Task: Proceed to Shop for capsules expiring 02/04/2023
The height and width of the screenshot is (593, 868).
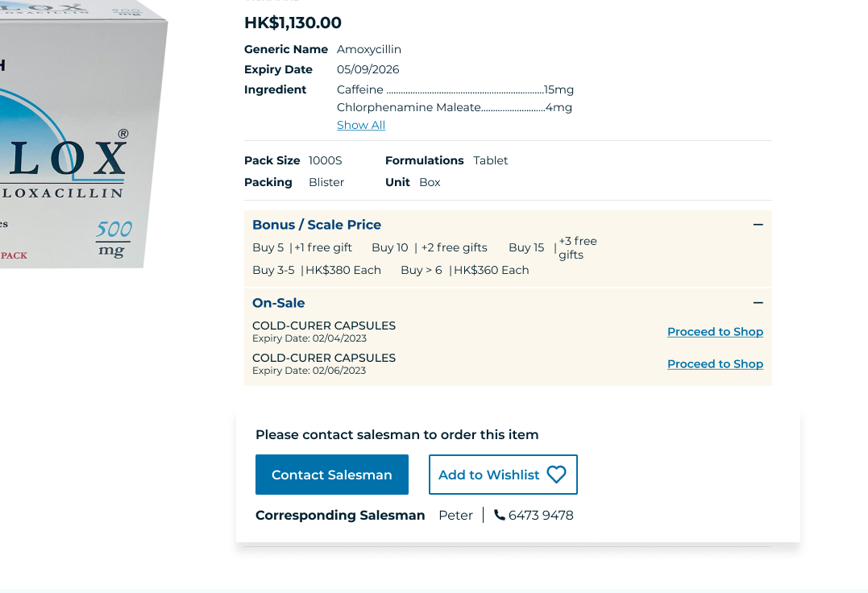Action: (715, 331)
